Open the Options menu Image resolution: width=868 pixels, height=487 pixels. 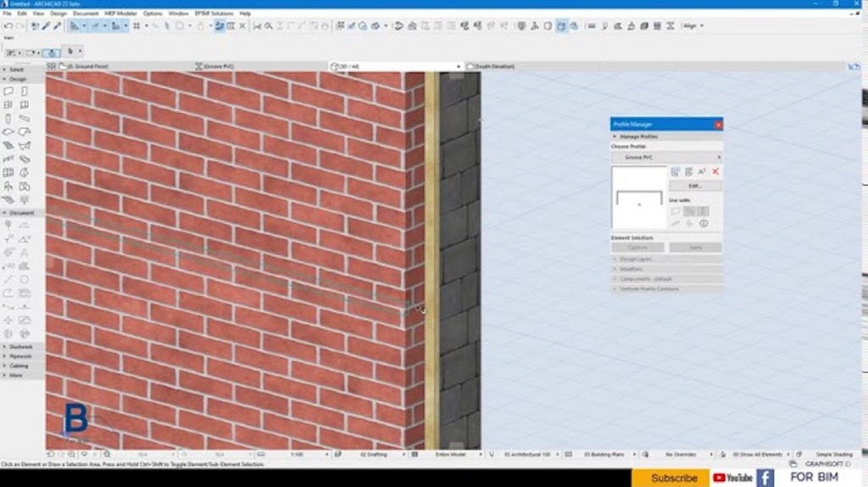(x=153, y=14)
